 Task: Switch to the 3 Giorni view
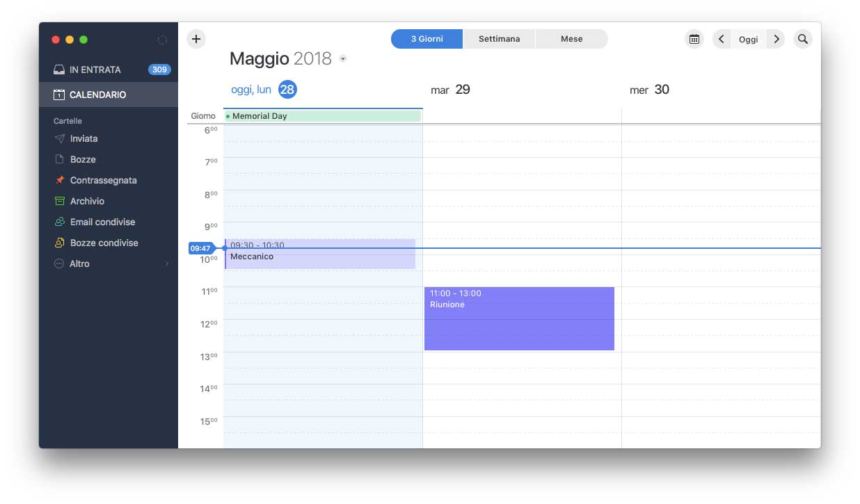tap(427, 39)
